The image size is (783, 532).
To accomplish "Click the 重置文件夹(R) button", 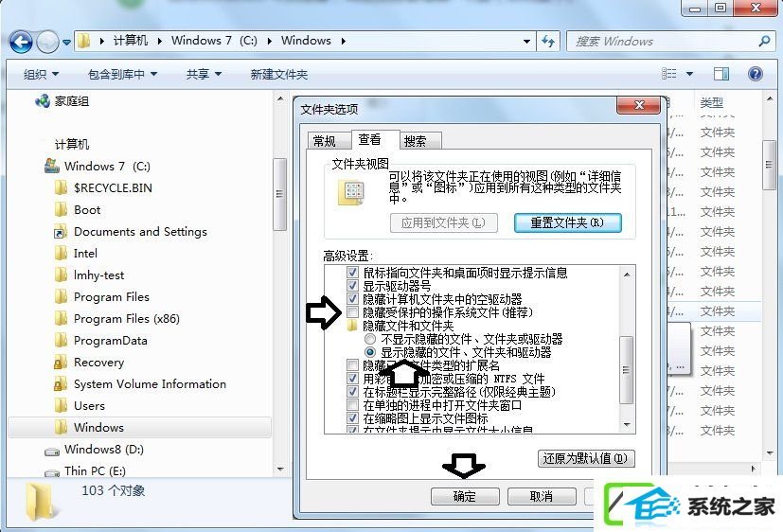I will click(568, 222).
